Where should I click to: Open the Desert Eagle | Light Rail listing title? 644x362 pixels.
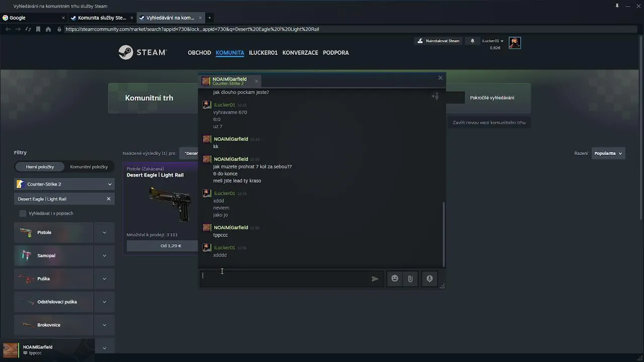tap(155, 175)
